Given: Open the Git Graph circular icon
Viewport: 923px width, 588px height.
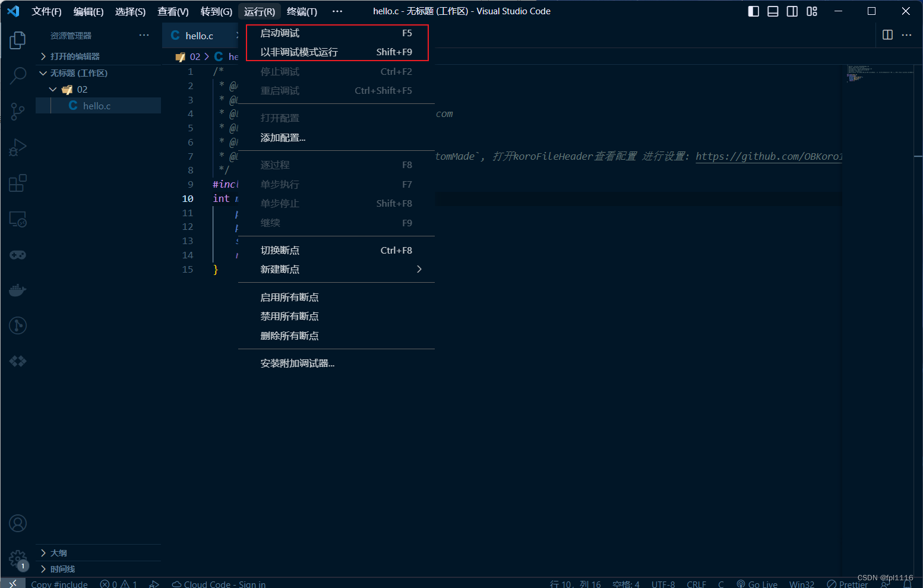Looking at the screenshot, I should 18,325.
